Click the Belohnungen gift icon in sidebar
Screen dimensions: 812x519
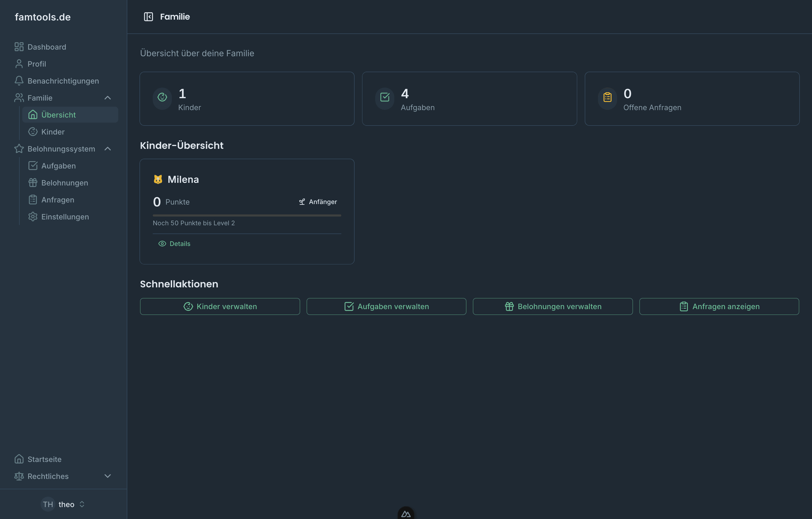pos(33,183)
